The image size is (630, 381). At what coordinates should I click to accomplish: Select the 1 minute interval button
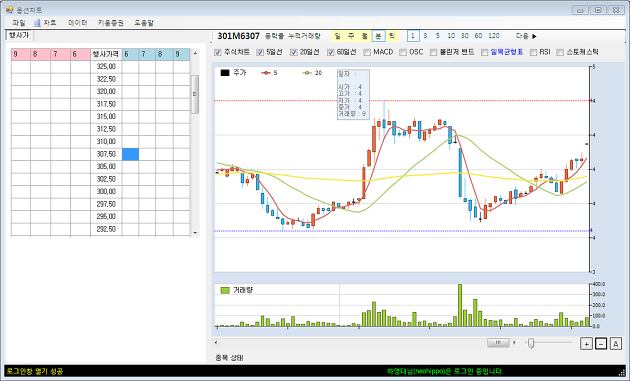pyautogui.click(x=413, y=36)
